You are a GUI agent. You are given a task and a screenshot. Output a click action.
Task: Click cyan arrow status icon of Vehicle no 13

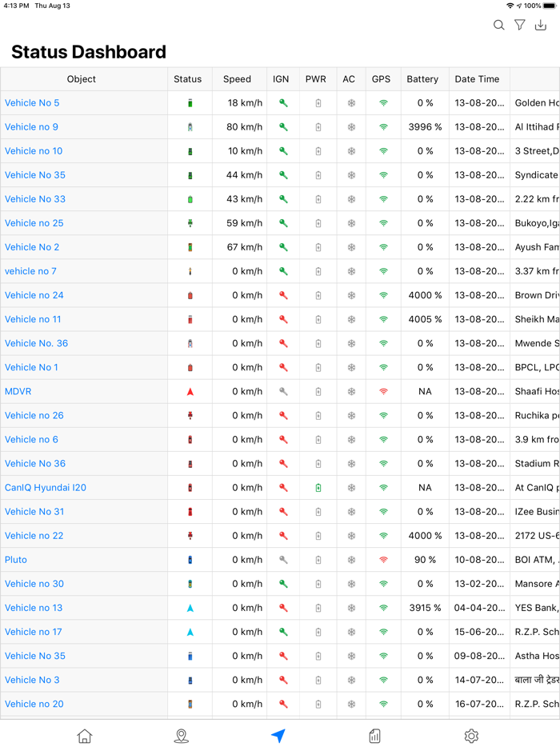(x=190, y=608)
